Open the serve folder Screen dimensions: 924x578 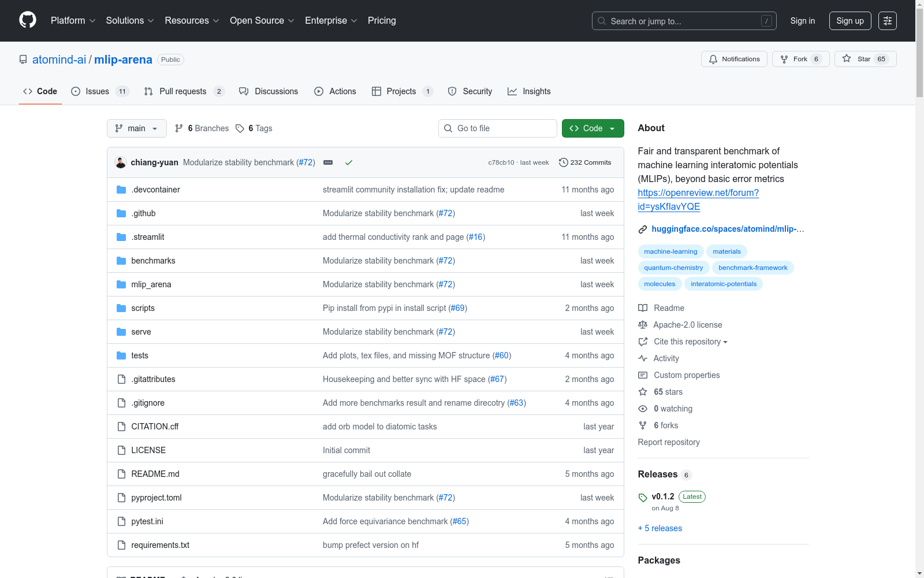click(x=141, y=332)
